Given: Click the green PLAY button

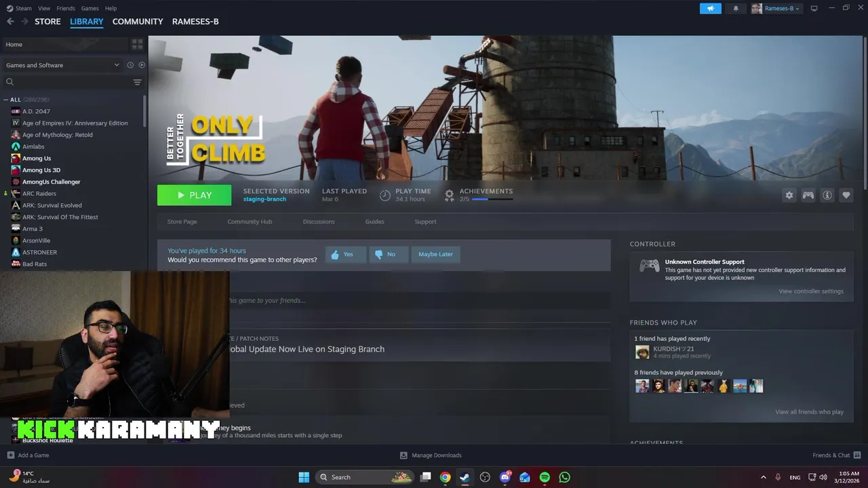Looking at the screenshot, I should click(x=194, y=195).
